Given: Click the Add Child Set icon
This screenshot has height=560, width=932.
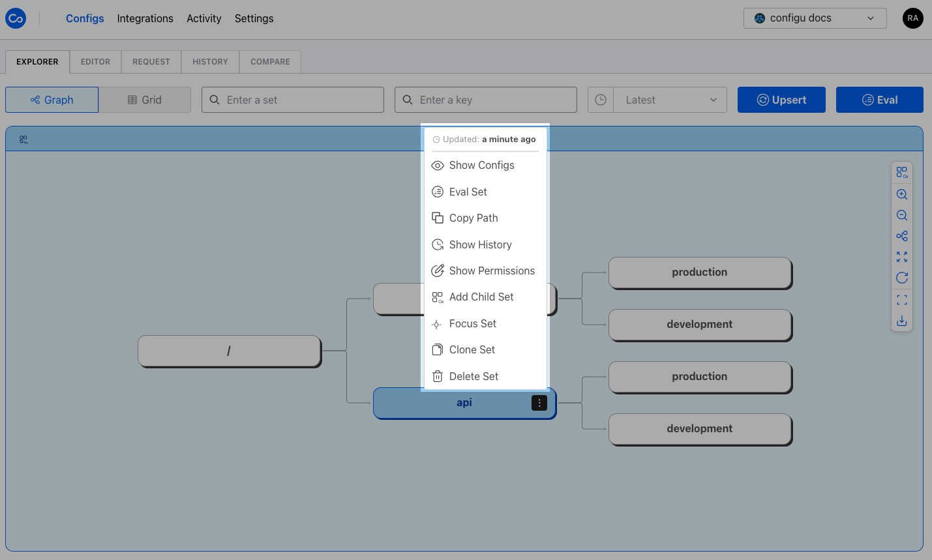Looking at the screenshot, I should tap(438, 297).
